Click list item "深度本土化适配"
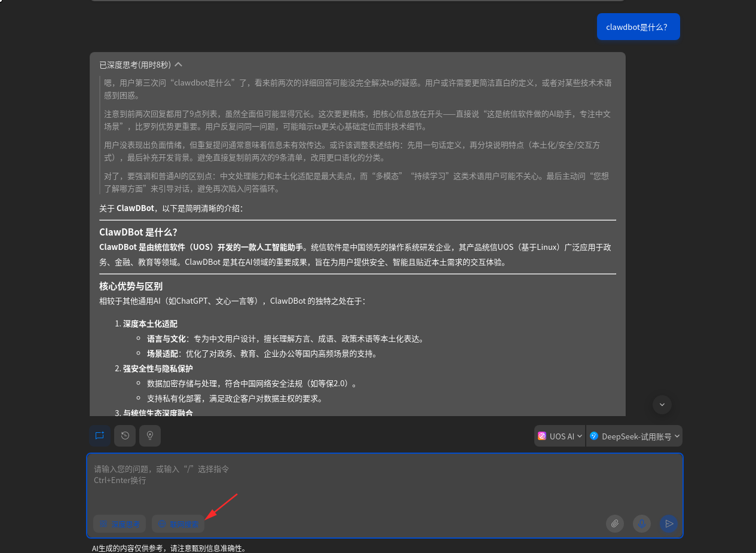This screenshot has height=553, width=756. point(150,323)
